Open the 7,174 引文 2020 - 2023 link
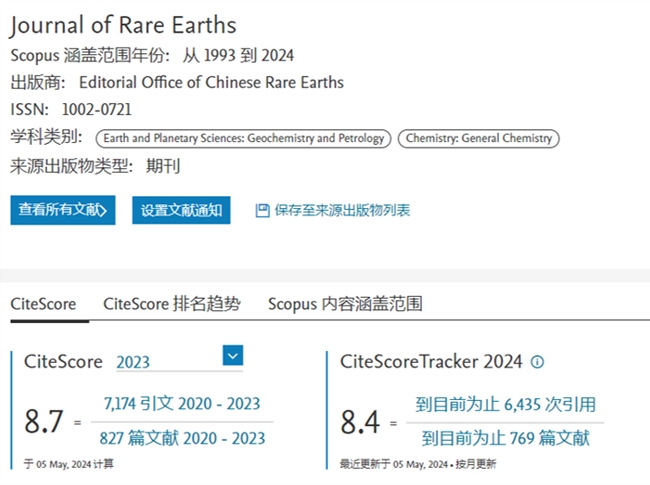Image resolution: width=650 pixels, height=485 pixels. click(x=184, y=404)
